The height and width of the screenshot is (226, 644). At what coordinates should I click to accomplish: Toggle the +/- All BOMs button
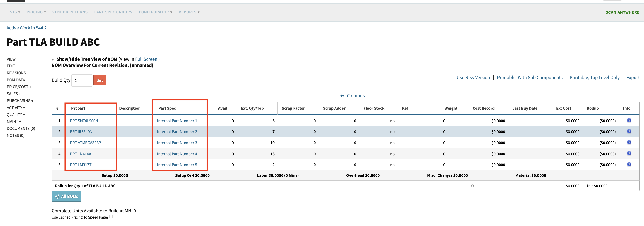66,197
